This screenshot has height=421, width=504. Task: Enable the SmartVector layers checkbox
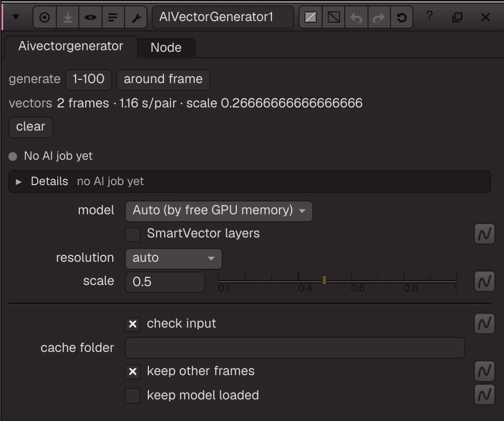click(133, 234)
